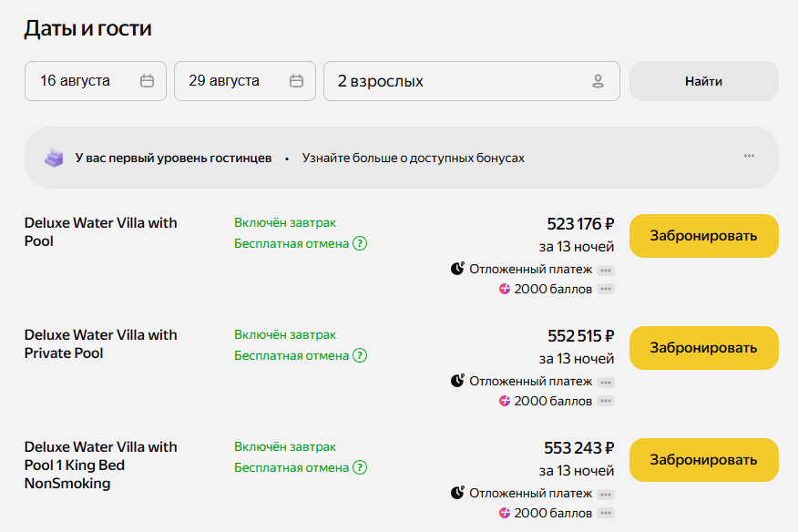Screen dimensions: 798x532
Task: Click the Узнайте больше о доступных бонусах link
Action: (414, 158)
